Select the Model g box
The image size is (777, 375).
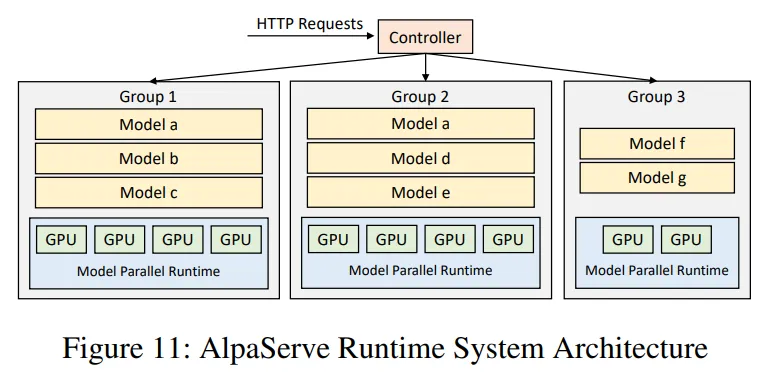[657, 178]
